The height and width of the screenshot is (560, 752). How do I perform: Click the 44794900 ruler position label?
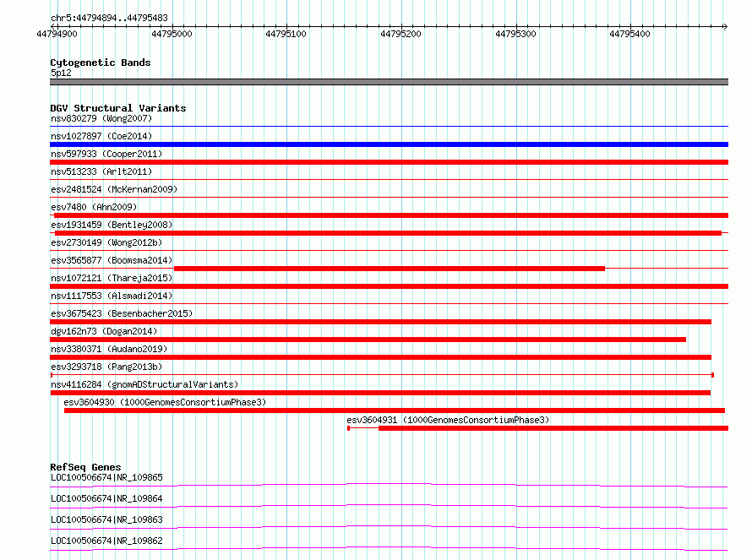coord(57,34)
